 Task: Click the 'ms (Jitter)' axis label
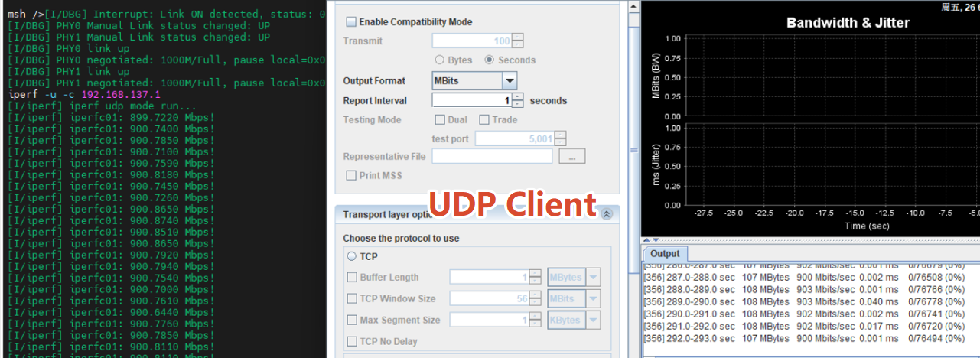656,164
